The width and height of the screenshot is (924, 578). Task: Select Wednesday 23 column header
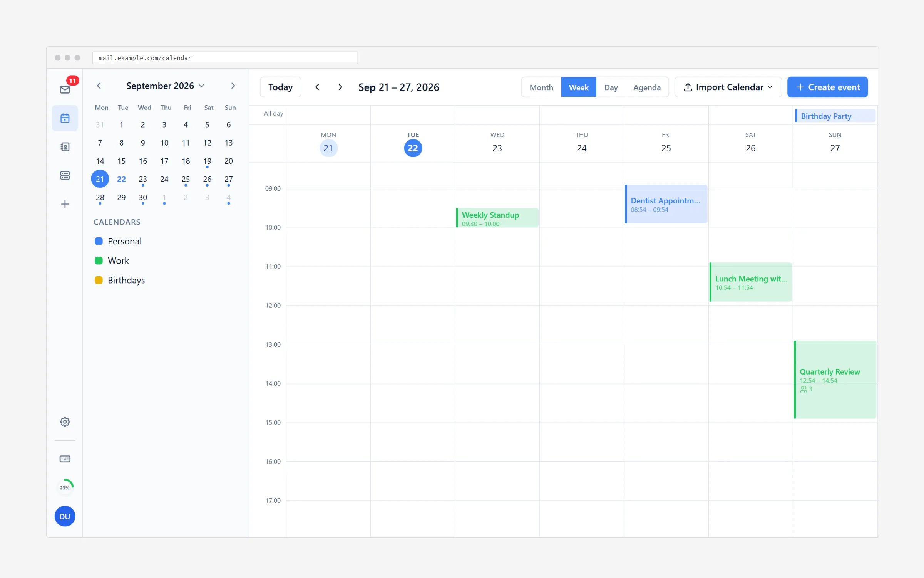click(497, 143)
